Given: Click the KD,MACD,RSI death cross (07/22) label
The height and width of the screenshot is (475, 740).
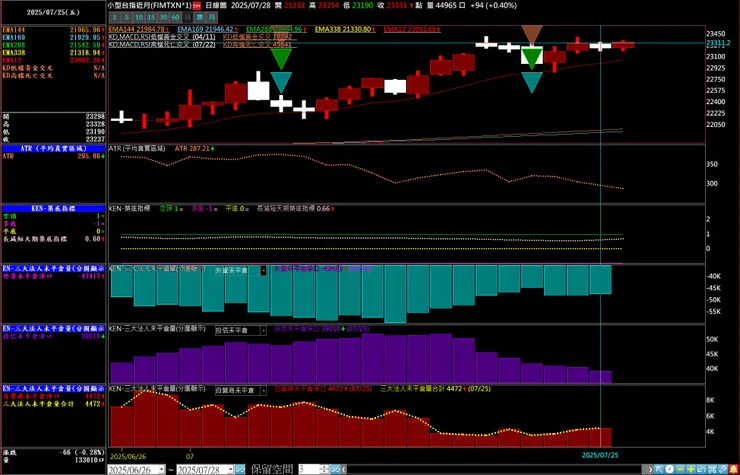Looking at the screenshot, I should 162,44.
